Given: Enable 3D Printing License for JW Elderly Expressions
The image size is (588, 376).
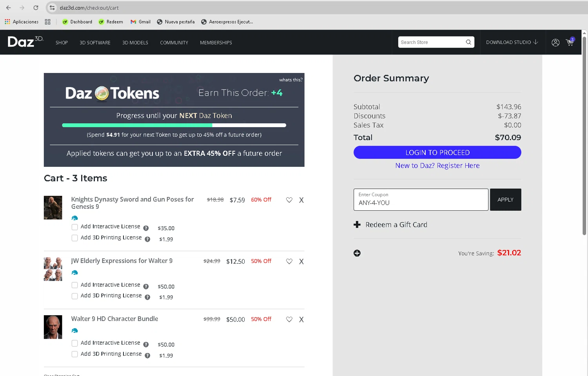Looking at the screenshot, I should 74,296.
